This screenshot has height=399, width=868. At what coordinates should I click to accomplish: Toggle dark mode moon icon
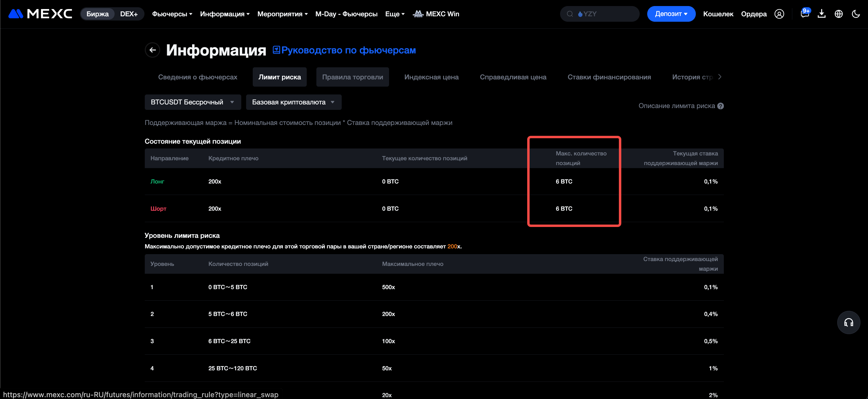(x=856, y=14)
